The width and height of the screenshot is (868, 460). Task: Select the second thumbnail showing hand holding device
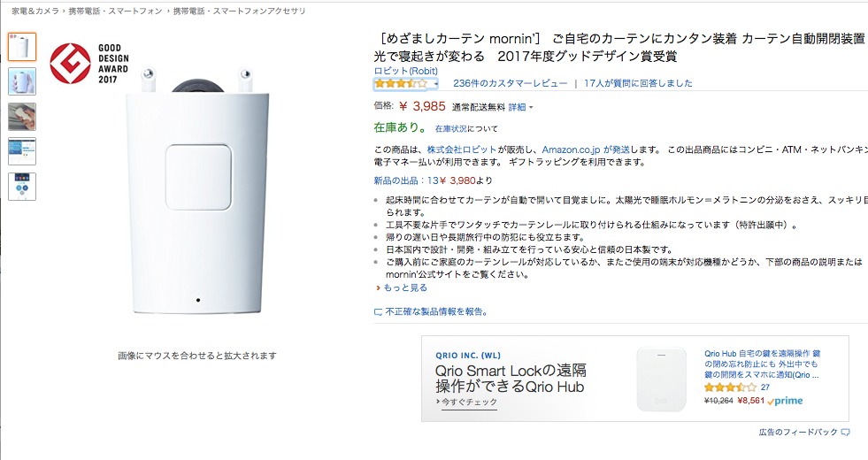pos(22,81)
